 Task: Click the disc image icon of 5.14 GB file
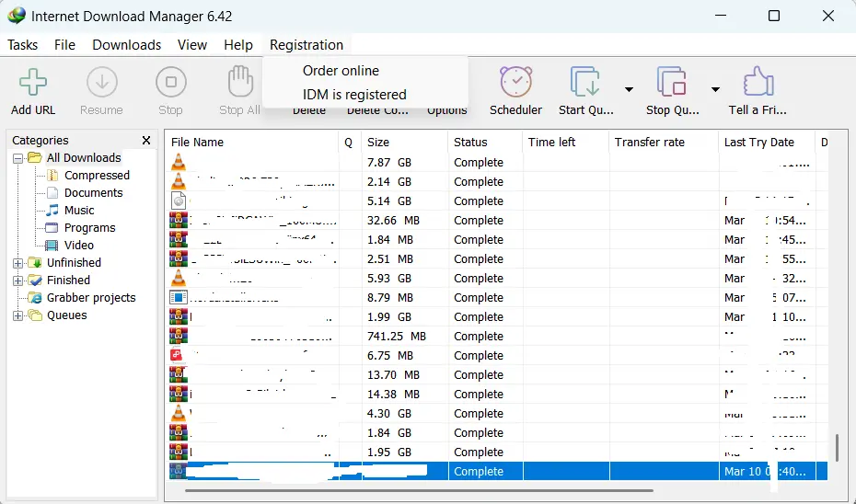178,200
